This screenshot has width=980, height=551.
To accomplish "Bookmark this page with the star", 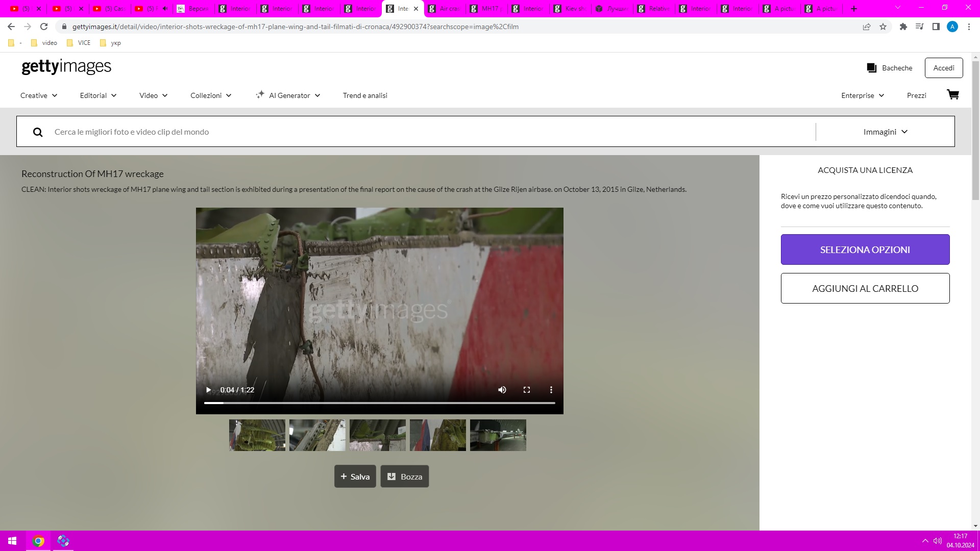I will point(883,27).
